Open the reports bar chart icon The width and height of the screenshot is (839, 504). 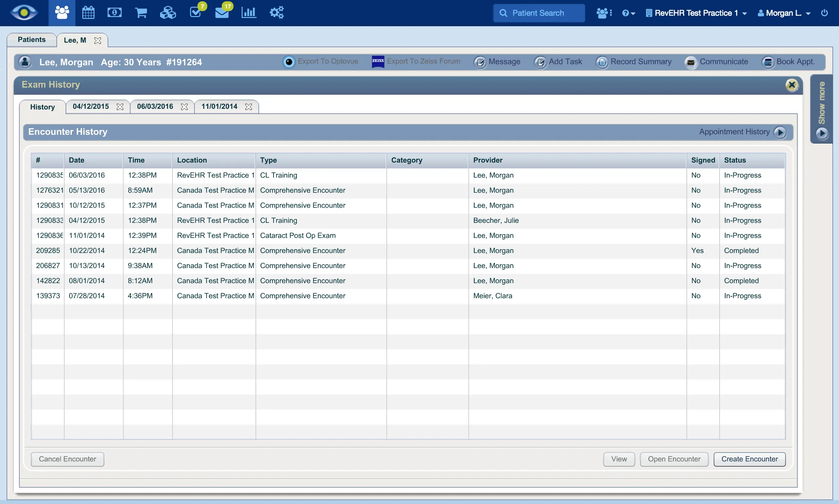(x=248, y=12)
